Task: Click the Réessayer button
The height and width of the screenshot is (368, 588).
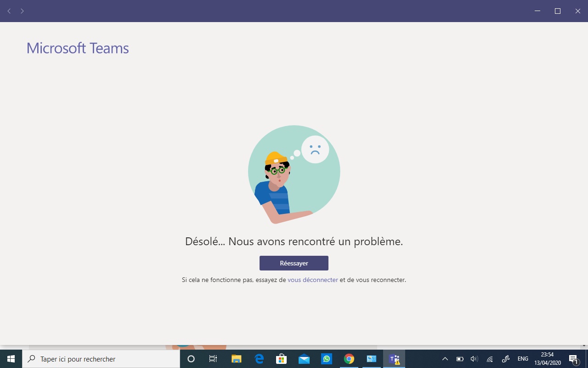Action: [294, 263]
